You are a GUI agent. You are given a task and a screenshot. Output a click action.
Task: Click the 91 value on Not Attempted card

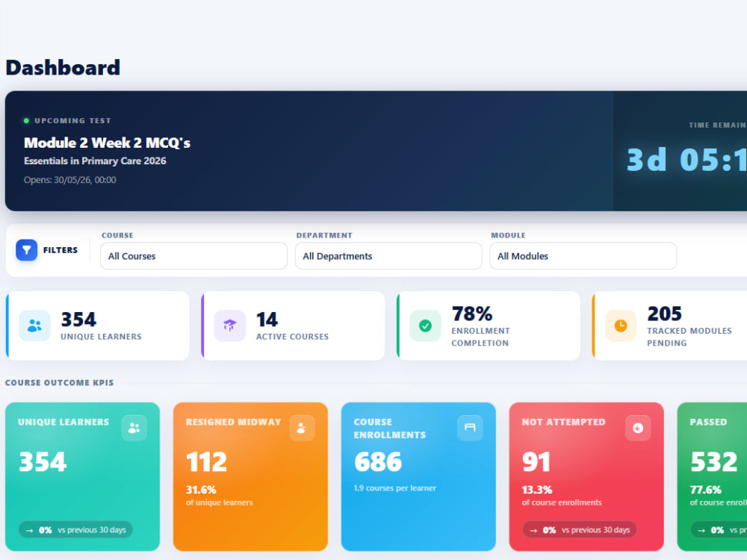[536, 461]
